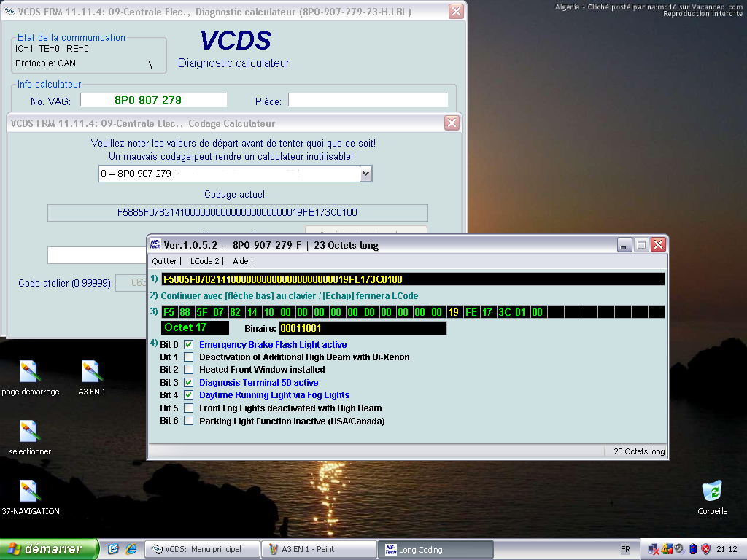Click the 21:12 taskbar clock

pos(727,549)
